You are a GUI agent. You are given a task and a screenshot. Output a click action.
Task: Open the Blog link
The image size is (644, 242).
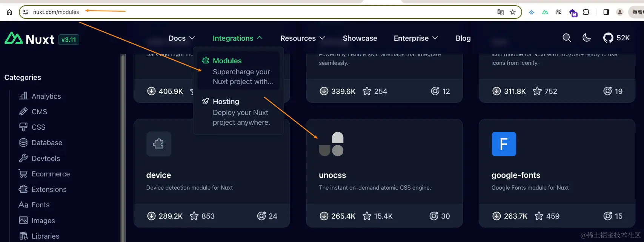pos(463,38)
